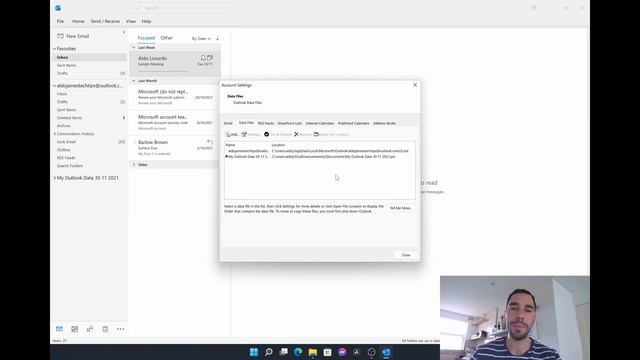Screen dimensions: 640x360
Task: Collapse the Last Month message group
Action: (133, 81)
